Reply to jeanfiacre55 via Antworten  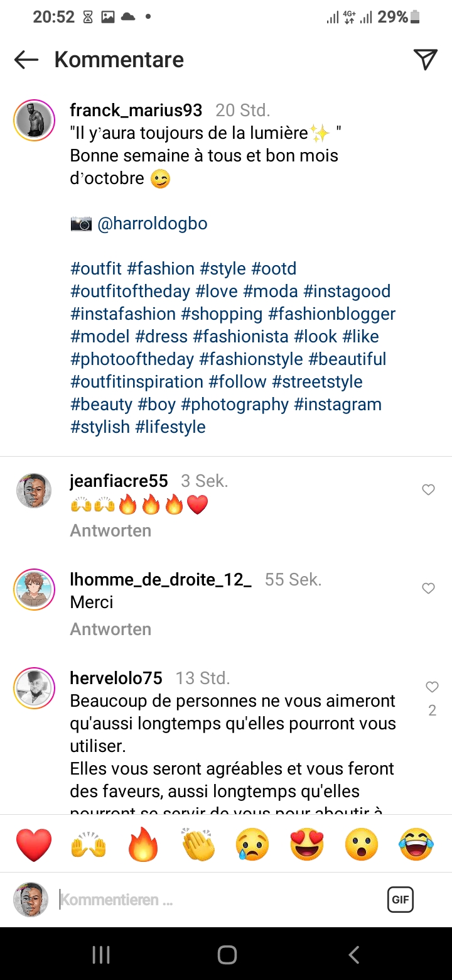(x=110, y=530)
